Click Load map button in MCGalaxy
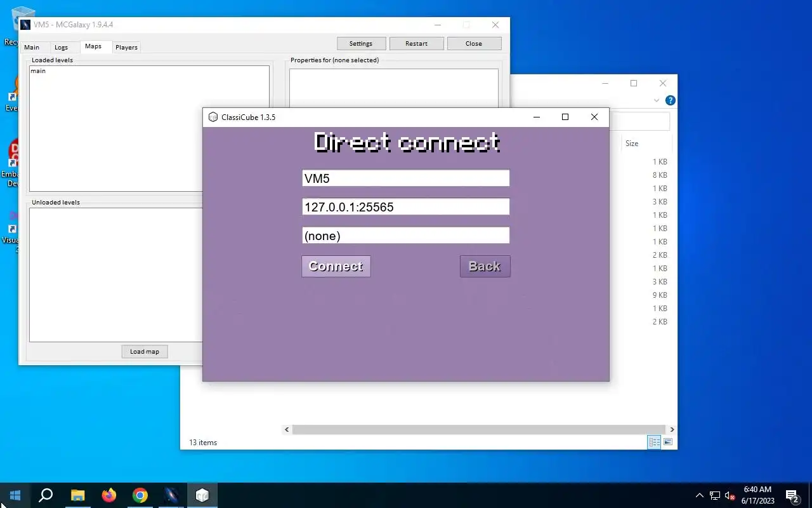Image resolution: width=812 pixels, height=508 pixels. (145, 351)
